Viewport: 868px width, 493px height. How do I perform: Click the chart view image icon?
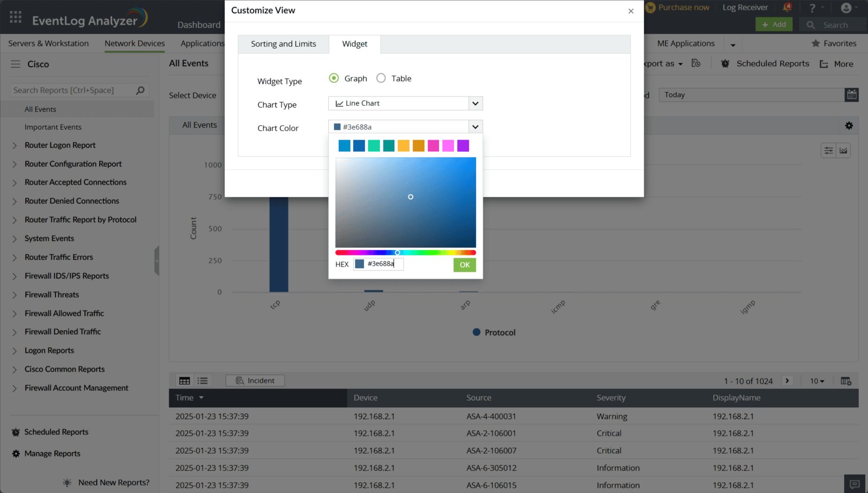(x=844, y=150)
